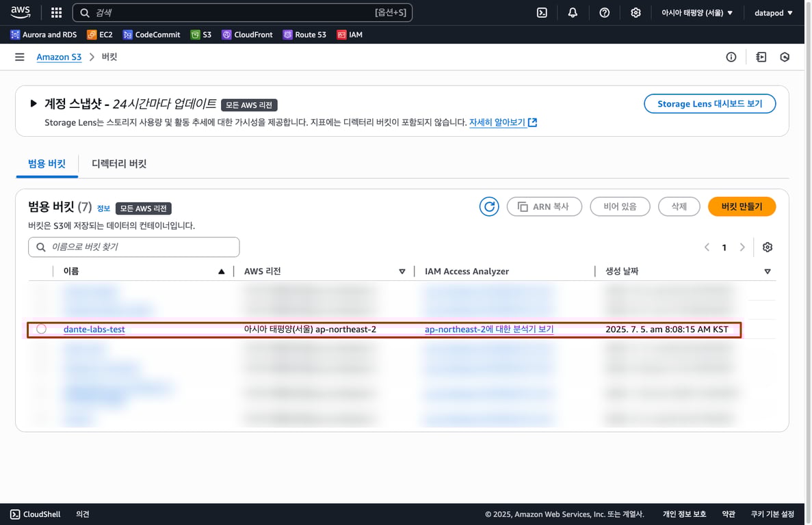The image size is (812, 525).
Task: Open the dante-labs-test bucket link
Action: [x=94, y=329]
